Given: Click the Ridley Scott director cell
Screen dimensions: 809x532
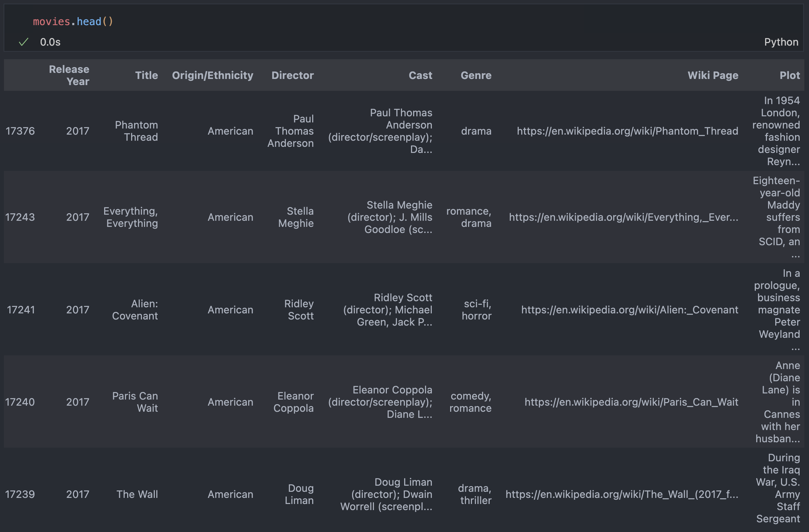Looking at the screenshot, I should [299, 310].
